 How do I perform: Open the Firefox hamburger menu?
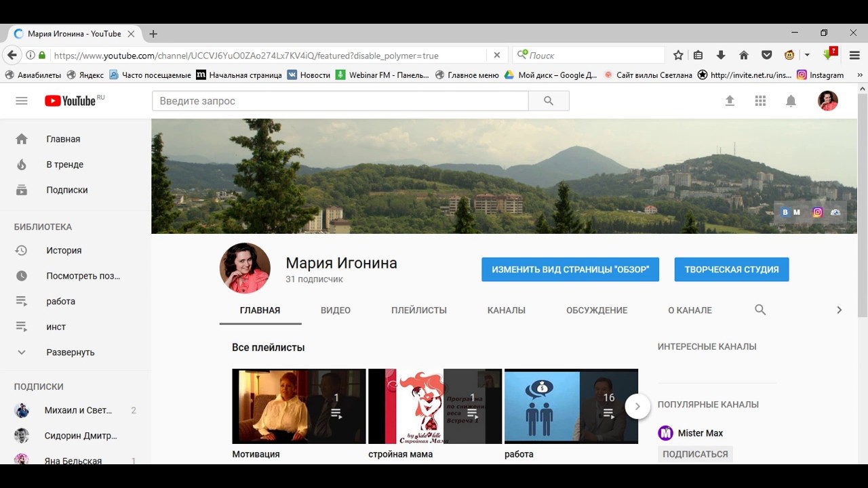pyautogui.click(x=854, y=56)
